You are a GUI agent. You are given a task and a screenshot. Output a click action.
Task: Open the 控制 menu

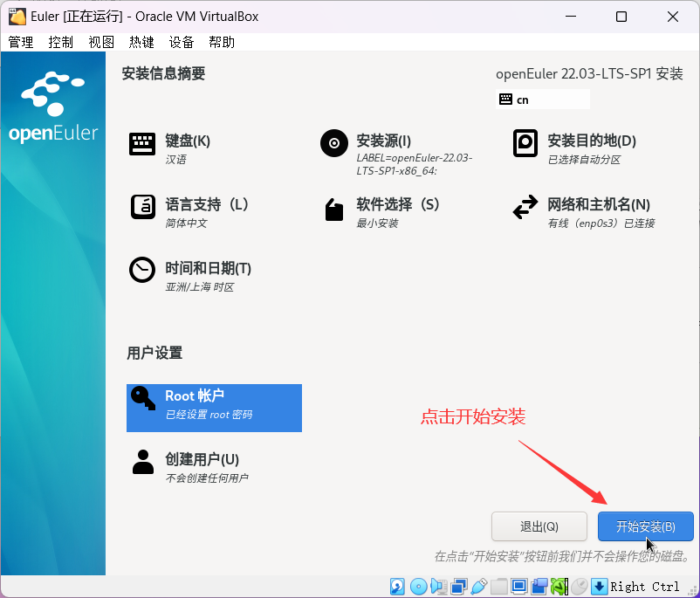coord(61,43)
